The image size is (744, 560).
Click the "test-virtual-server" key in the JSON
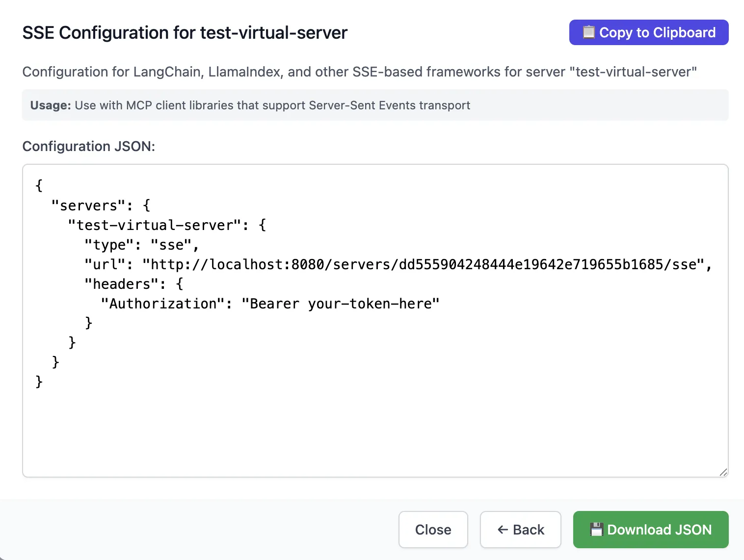[155, 225]
